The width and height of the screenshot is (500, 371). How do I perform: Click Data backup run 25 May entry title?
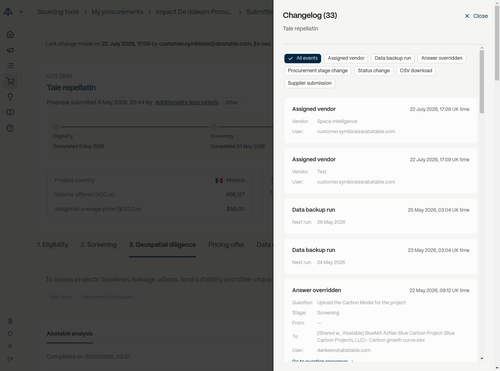[313, 210]
